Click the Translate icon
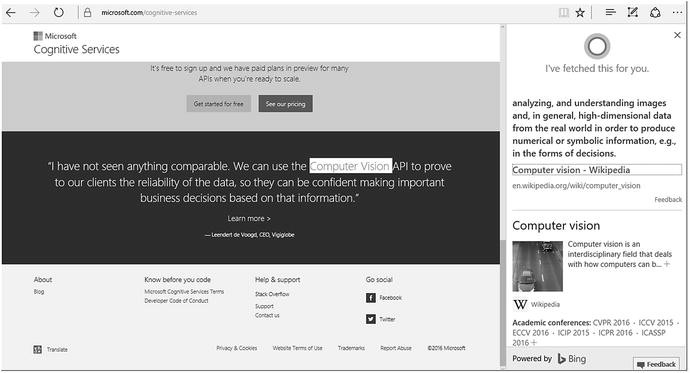This screenshot has height=373, width=690. pyautogui.click(x=37, y=350)
